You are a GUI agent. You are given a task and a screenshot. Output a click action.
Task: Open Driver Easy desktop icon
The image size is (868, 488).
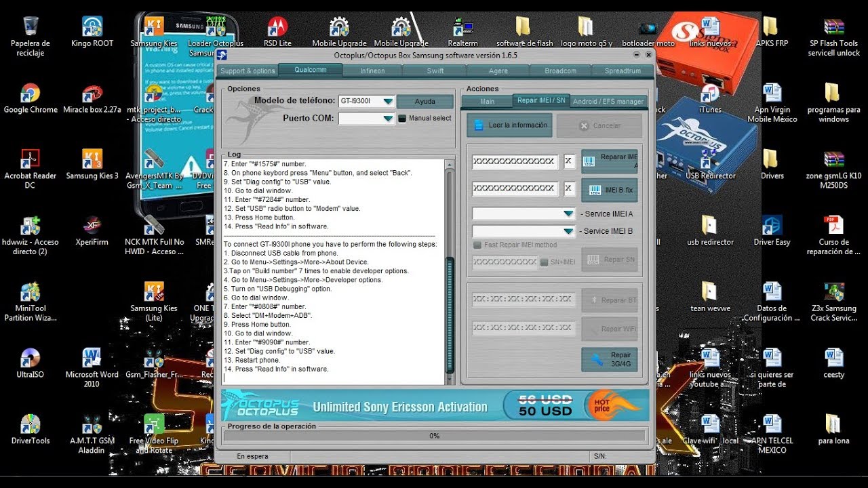[772, 232]
